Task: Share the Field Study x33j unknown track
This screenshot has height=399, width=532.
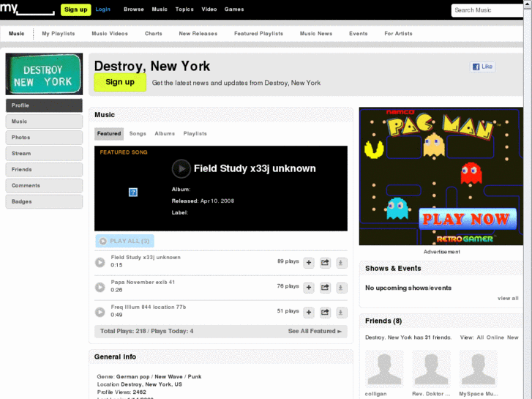Action: coord(325,263)
